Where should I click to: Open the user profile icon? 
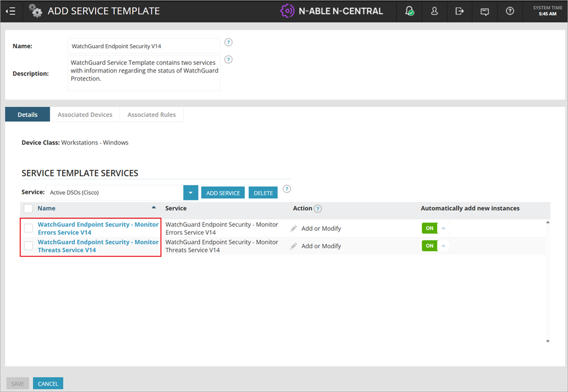434,11
